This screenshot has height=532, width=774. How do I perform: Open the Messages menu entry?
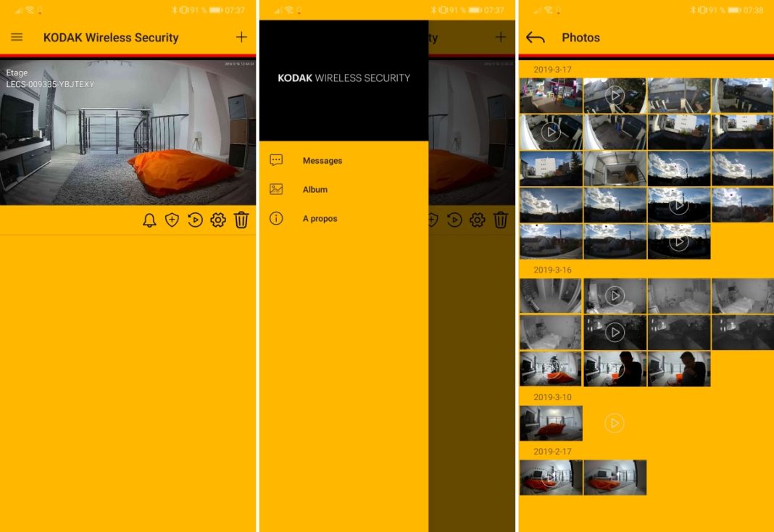pyautogui.click(x=322, y=160)
